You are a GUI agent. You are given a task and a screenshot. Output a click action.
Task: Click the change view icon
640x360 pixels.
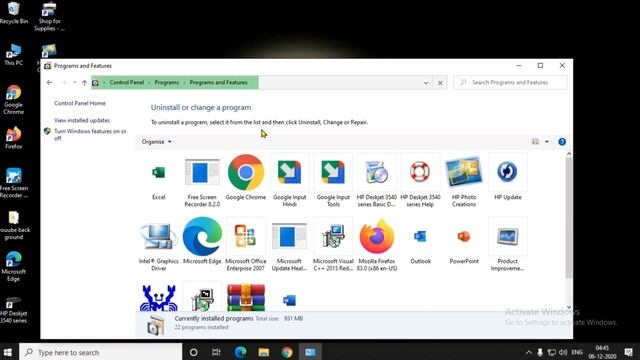pos(536,142)
